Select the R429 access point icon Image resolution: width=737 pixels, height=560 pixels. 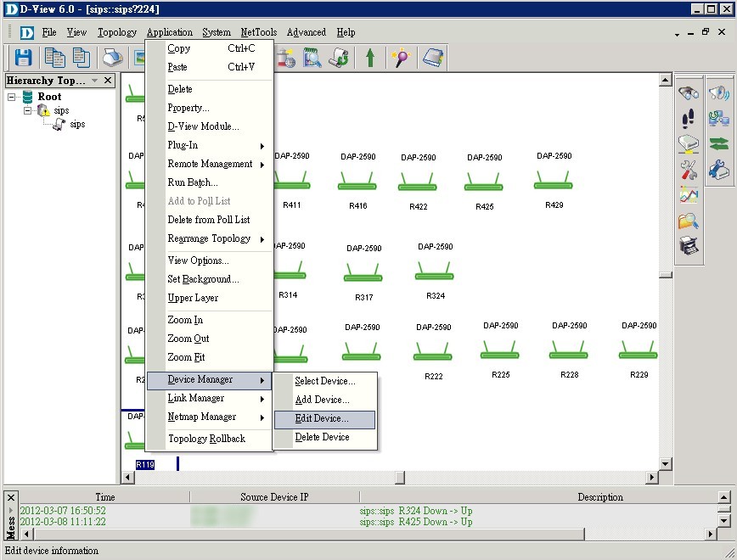[554, 181]
